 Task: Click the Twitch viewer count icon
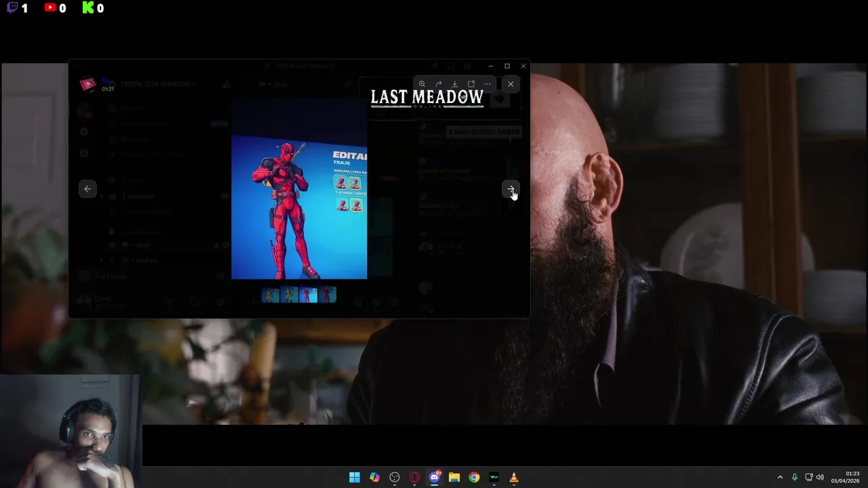[x=12, y=8]
